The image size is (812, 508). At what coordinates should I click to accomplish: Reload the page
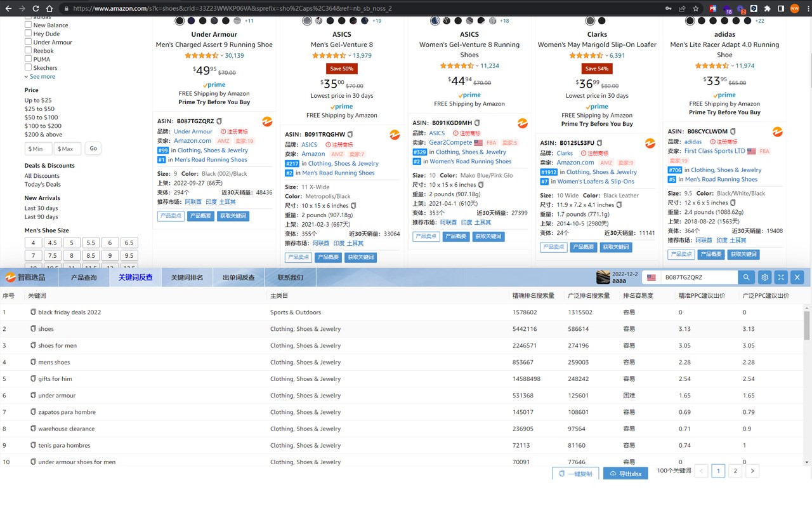(x=36, y=8)
